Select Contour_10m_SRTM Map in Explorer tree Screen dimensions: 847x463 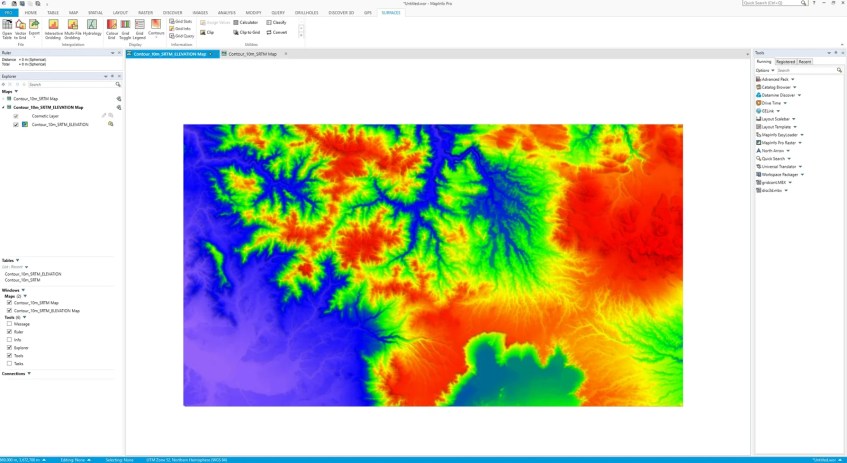(36, 99)
